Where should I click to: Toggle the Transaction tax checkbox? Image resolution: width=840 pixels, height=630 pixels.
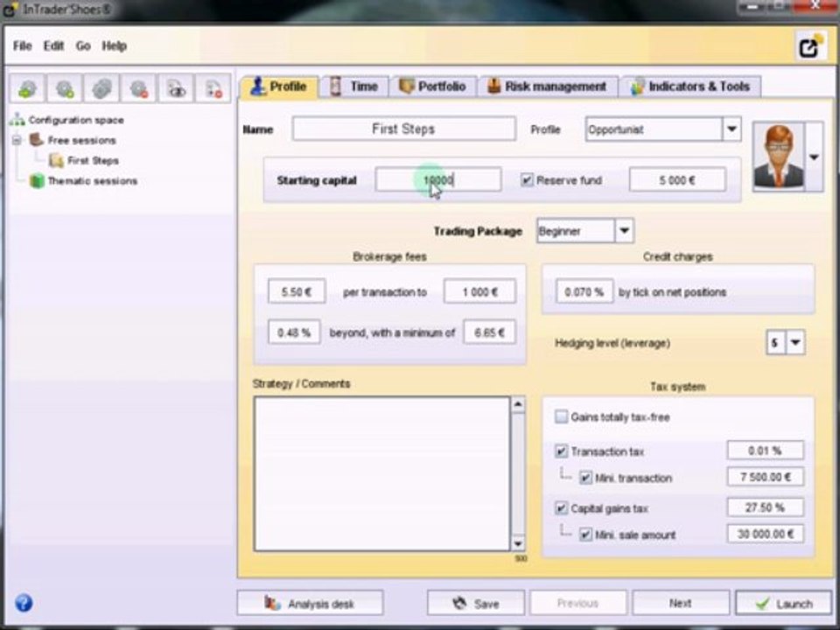(x=561, y=451)
